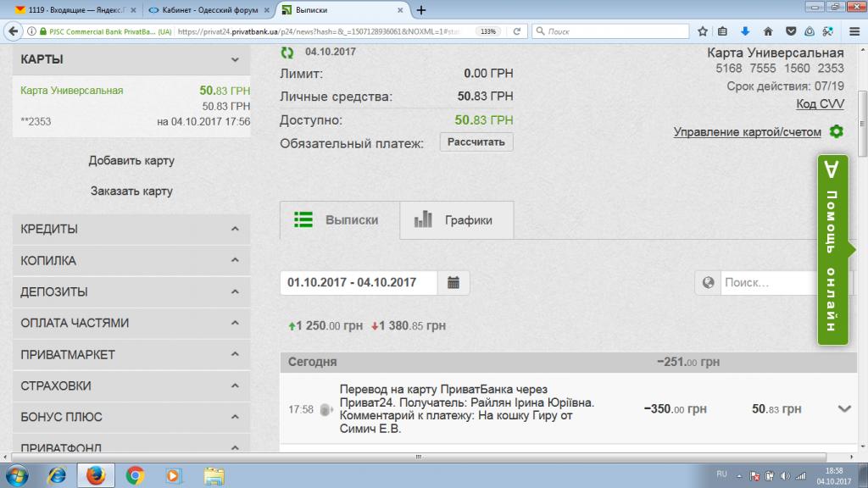
Task: Click the 5168 7555 1560 2353 card number
Action: 780,69
